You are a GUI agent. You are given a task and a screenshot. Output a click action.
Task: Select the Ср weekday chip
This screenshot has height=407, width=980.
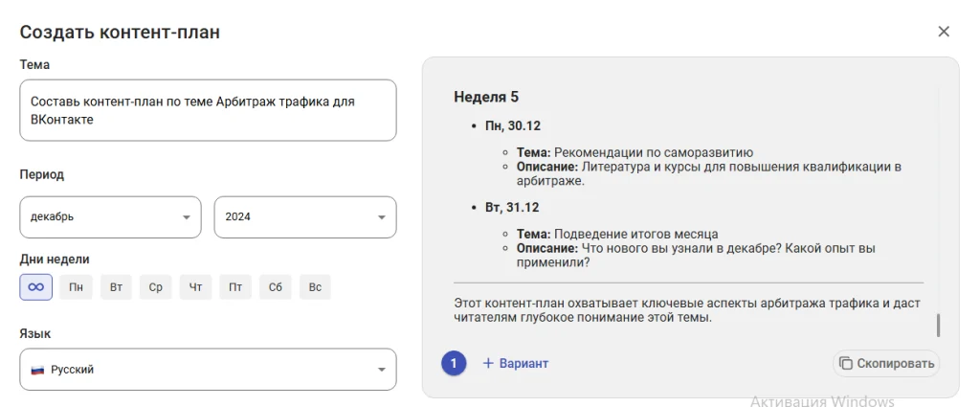point(156,287)
